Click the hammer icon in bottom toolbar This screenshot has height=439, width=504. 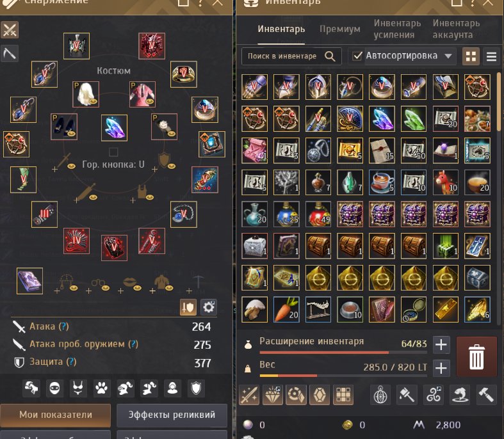(486, 394)
